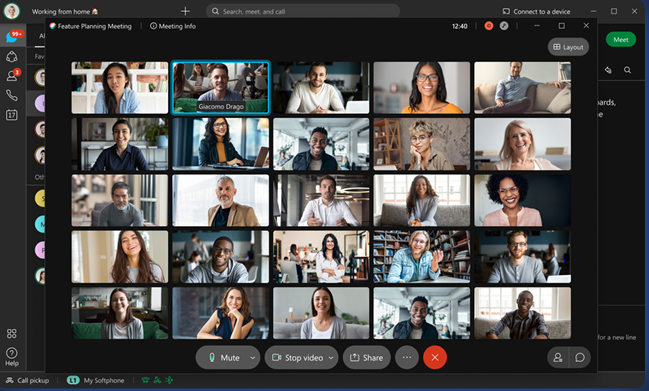649x391 pixels.
Task: Select video of man in white sweater
Action: click(x=321, y=88)
